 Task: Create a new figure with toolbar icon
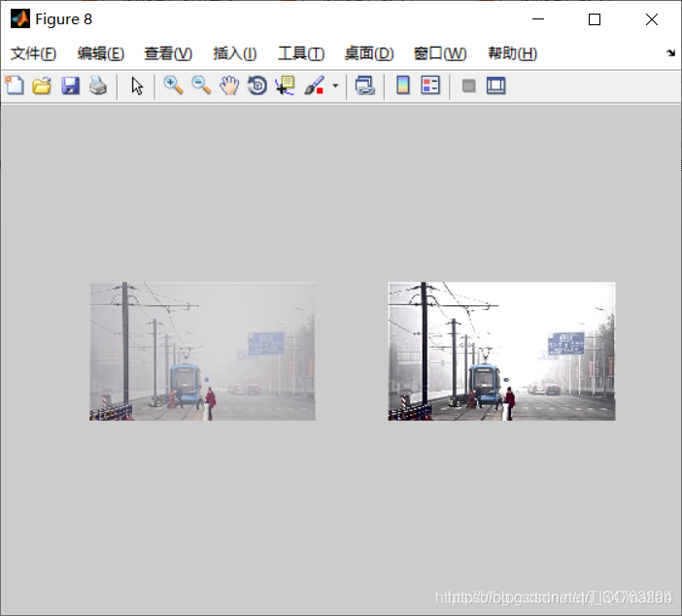(x=15, y=86)
